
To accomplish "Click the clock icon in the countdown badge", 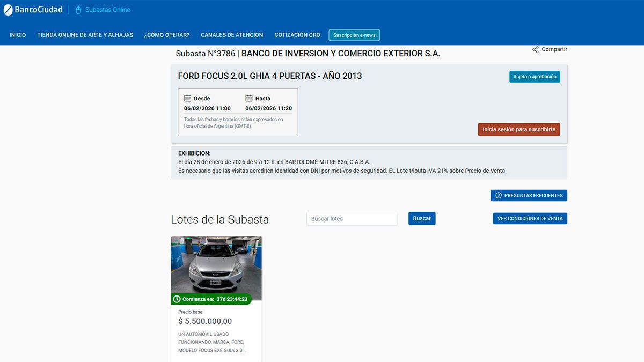I will (176, 299).
